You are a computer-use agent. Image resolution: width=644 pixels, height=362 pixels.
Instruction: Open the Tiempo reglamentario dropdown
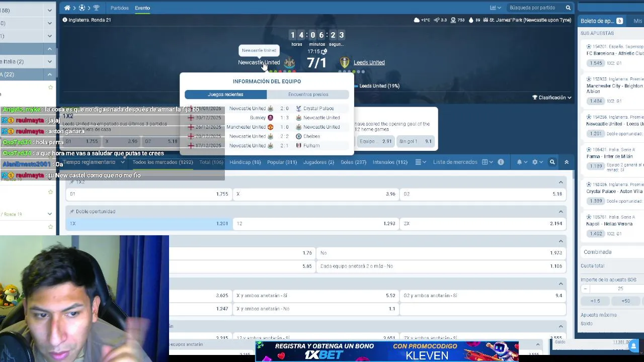[94, 162]
